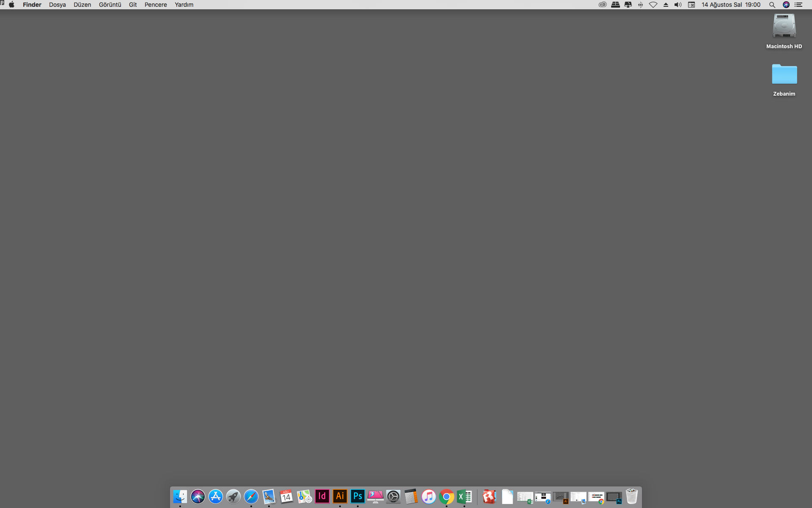Click the Eject icon in menu bar
The width and height of the screenshot is (812, 508).
[x=666, y=5]
